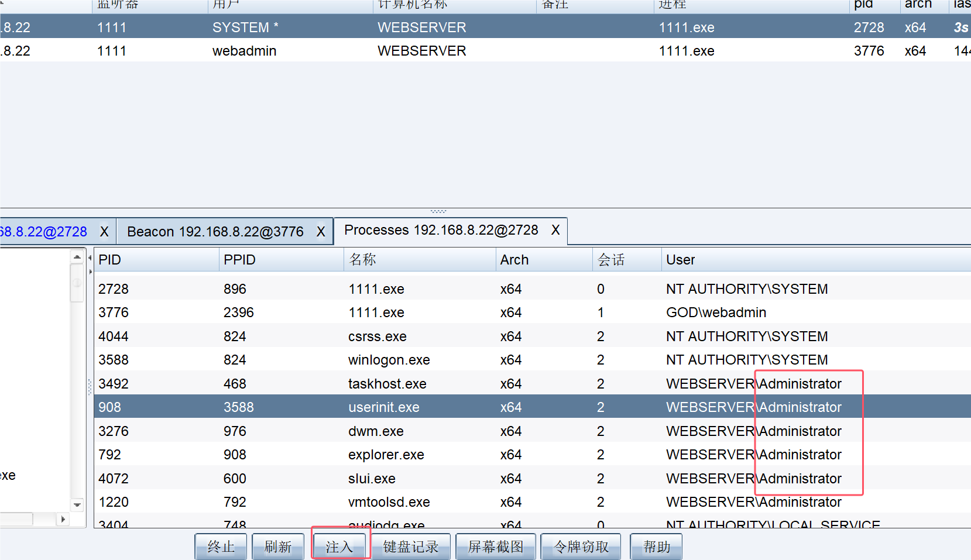The image size is (971, 560).
Task: Open the 帮助 help button
Action: pyautogui.click(x=656, y=547)
